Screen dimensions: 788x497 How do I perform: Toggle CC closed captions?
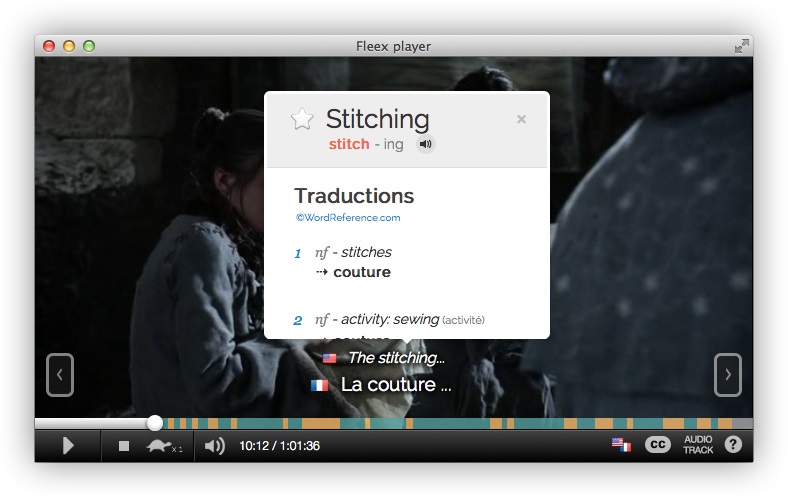pyautogui.click(x=657, y=445)
